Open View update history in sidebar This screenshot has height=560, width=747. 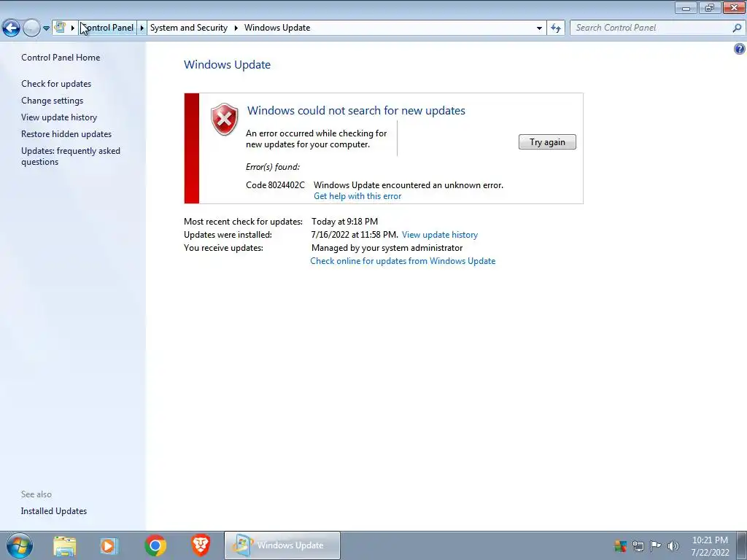59,117
